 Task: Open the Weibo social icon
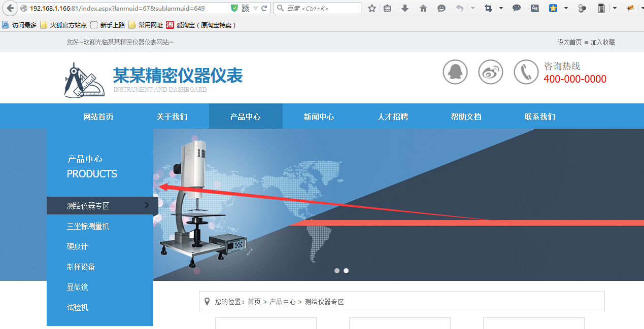point(490,72)
